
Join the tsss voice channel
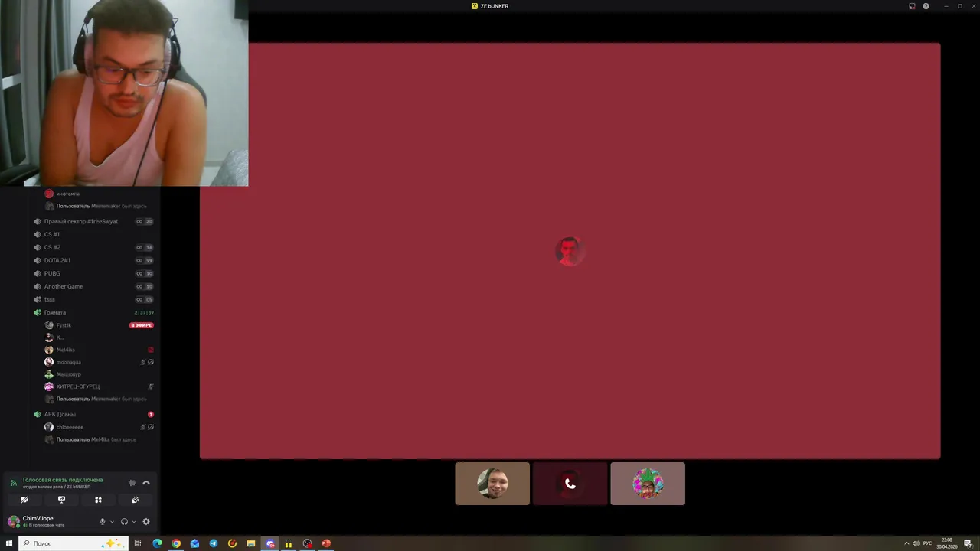click(x=94, y=299)
